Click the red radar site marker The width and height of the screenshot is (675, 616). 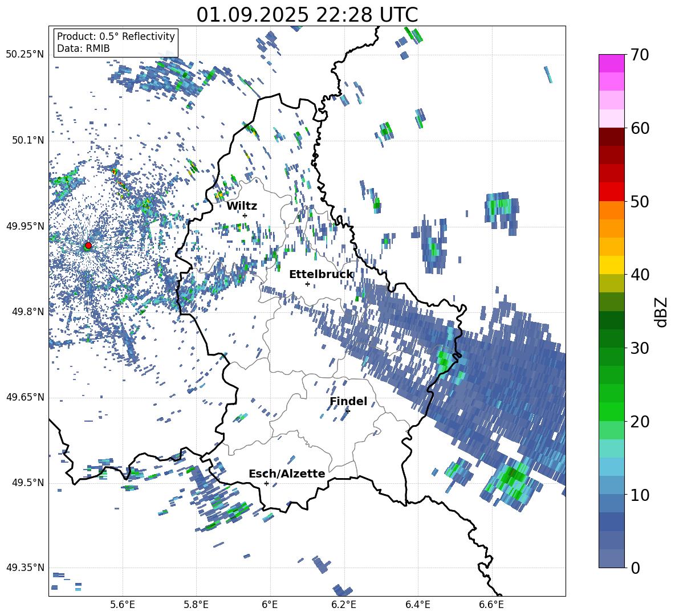pyautogui.click(x=88, y=246)
